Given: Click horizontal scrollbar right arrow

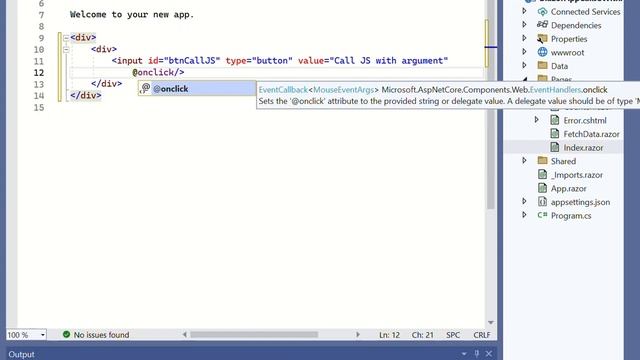Looking at the screenshot, I should pyautogui.click(x=358, y=335).
